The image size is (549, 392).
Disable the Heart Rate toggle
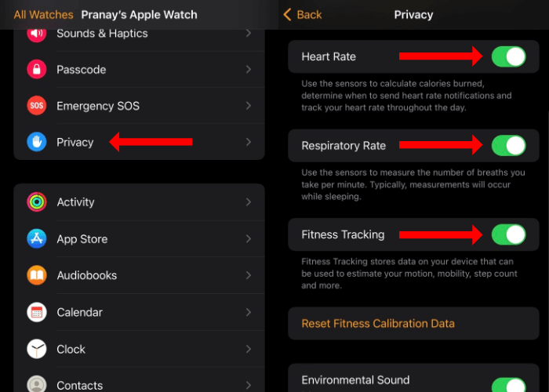point(508,56)
